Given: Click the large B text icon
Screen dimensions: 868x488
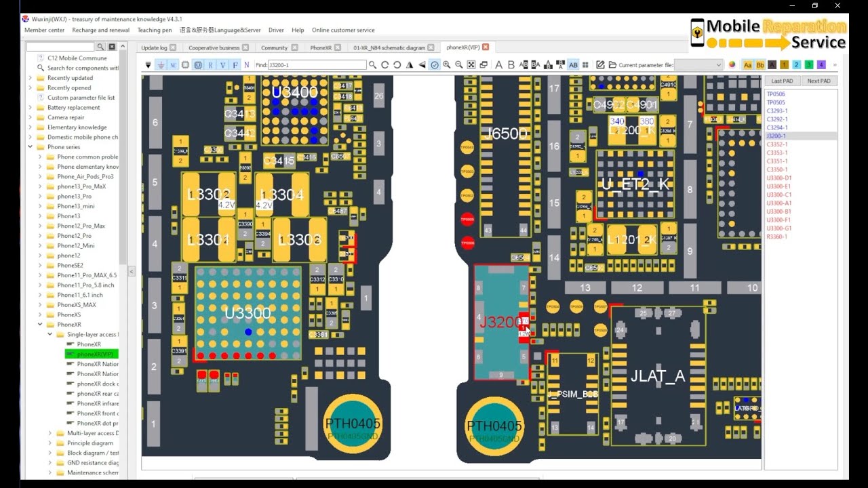Looking at the screenshot, I should 511,65.
